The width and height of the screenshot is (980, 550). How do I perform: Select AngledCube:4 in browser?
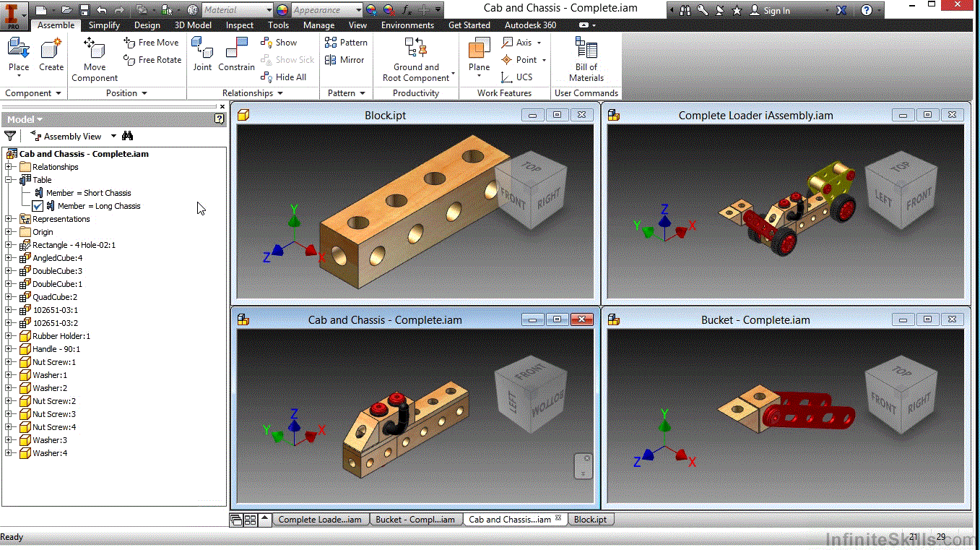tap(57, 258)
